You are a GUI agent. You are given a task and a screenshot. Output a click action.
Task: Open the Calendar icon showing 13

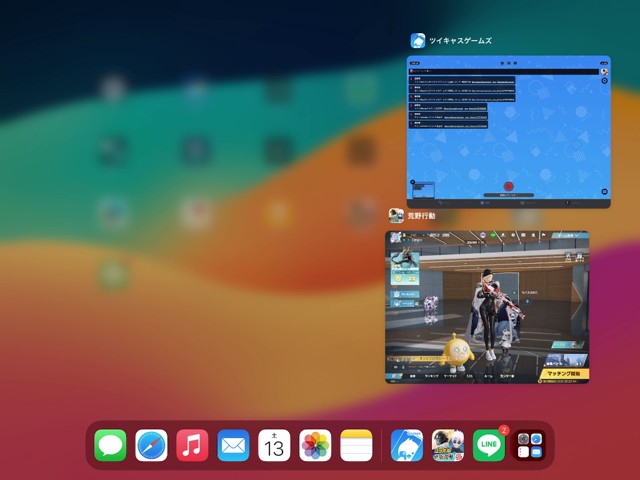pos(274,445)
